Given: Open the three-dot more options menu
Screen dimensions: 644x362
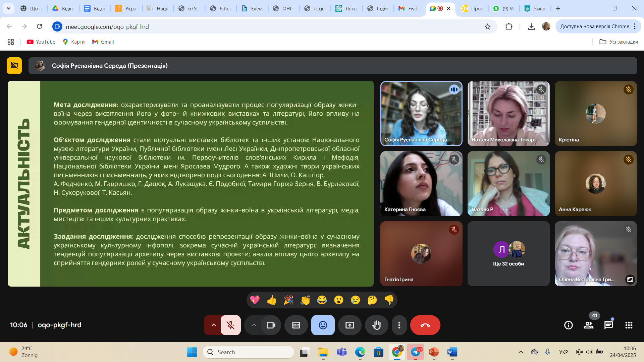Looking at the screenshot, I should 399,325.
